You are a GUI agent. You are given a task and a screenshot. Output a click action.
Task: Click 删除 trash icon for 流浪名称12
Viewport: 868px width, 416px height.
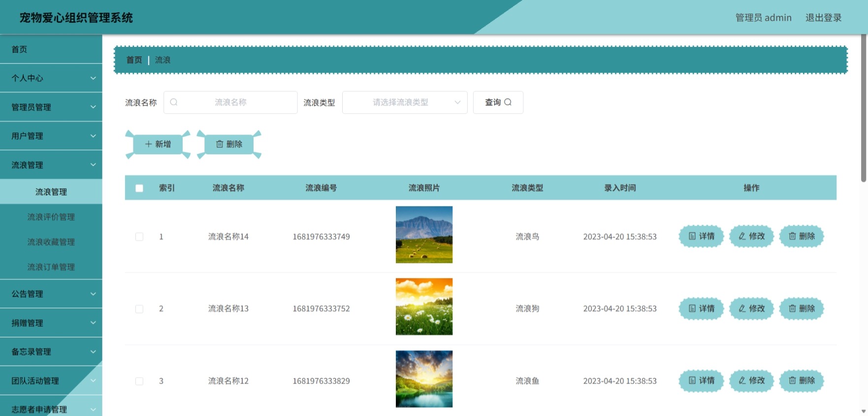coord(792,380)
